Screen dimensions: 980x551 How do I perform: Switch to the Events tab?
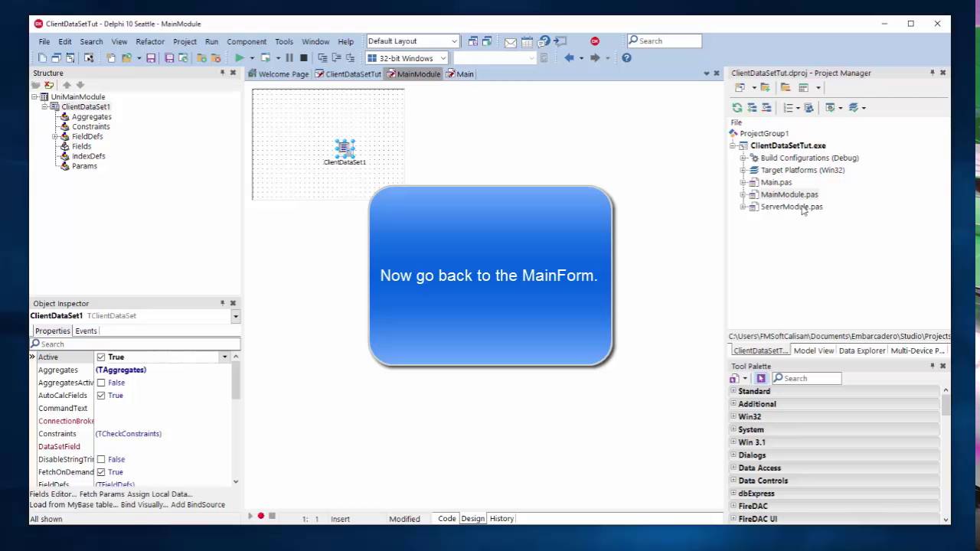(x=86, y=331)
